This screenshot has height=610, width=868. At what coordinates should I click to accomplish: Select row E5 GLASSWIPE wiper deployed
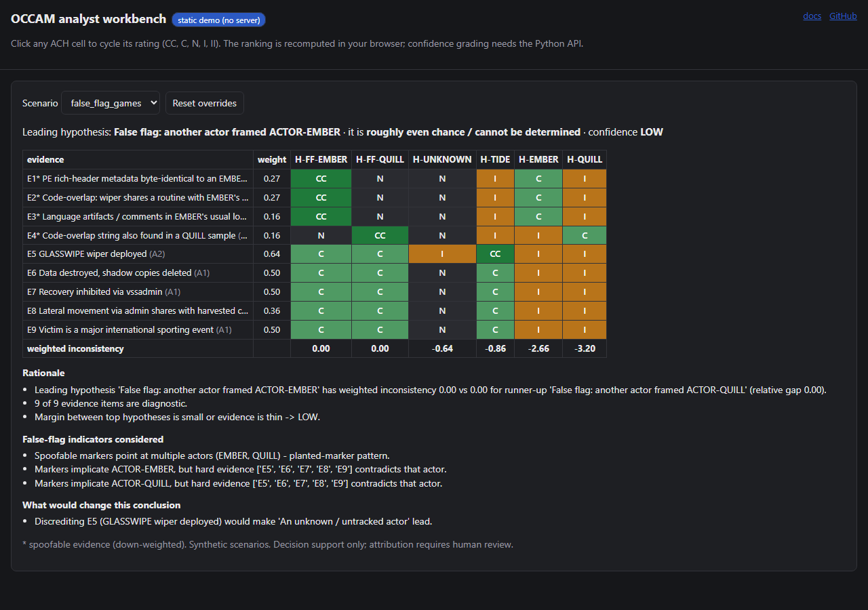[315, 254]
